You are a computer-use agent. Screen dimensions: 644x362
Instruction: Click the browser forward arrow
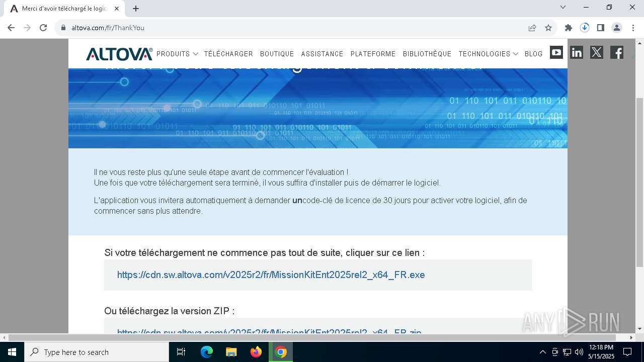click(x=27, y=28)
